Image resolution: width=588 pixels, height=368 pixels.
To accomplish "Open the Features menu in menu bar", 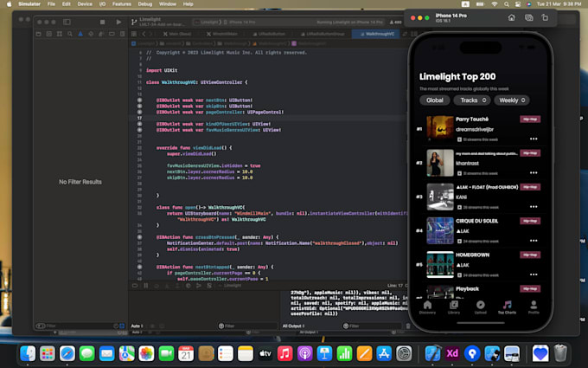I will [122, 4].
